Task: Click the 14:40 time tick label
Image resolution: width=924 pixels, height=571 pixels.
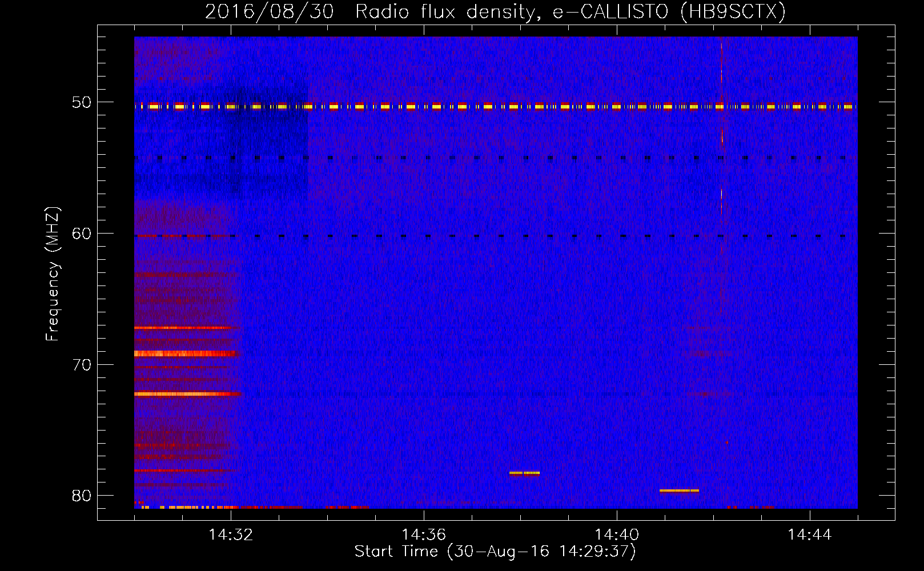Action: tap(617, 535)
